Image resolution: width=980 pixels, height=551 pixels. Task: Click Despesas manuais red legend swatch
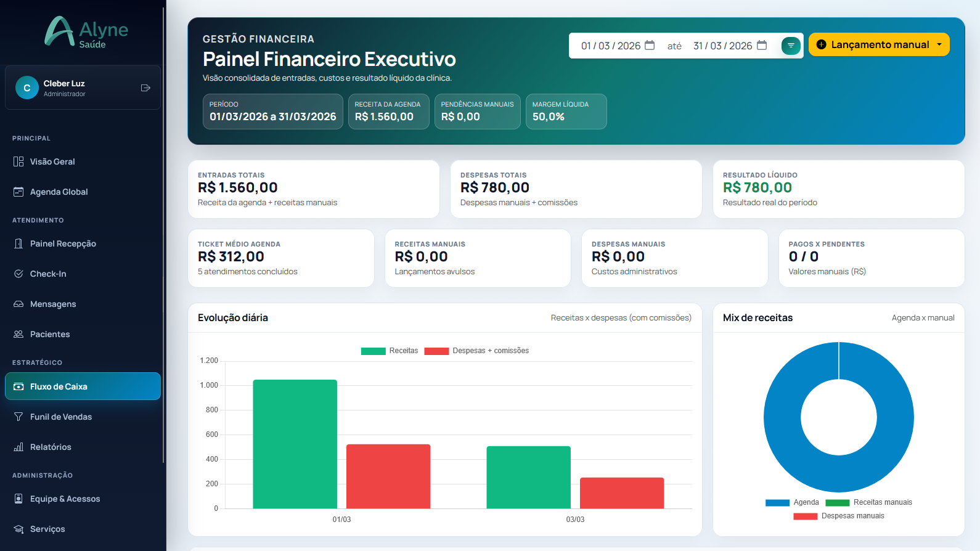pyautogui.click(x=805, y=516)
